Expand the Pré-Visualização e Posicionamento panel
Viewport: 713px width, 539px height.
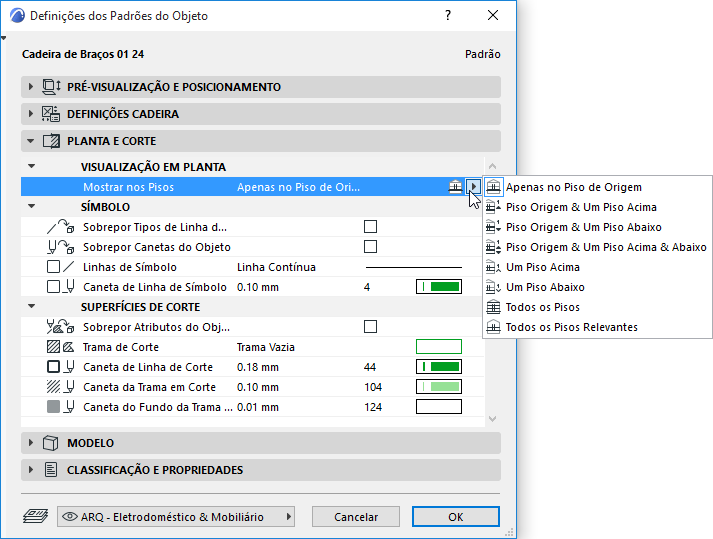click(30, 86)
